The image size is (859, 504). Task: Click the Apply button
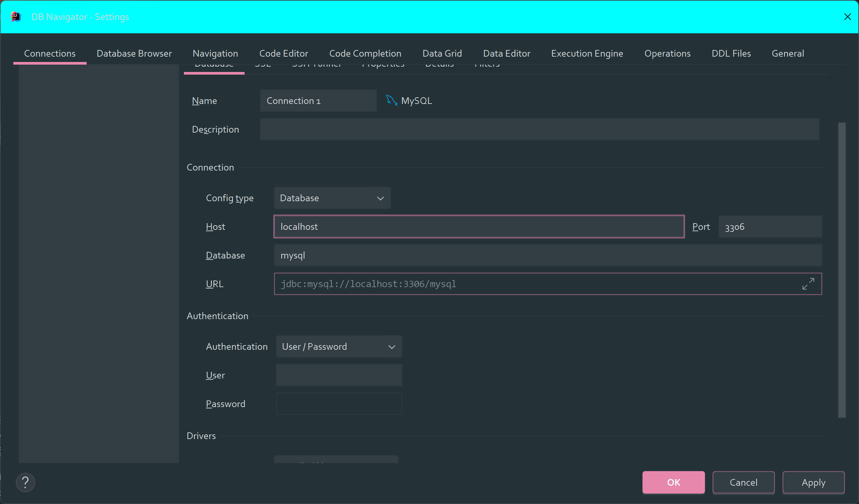(x=813, y=482)
